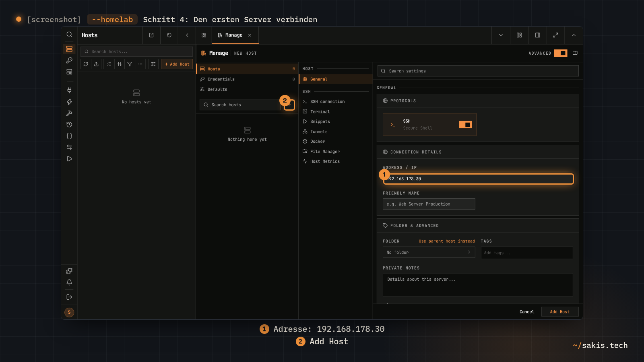
Task: Open the Docker settings section
Action: coord(336,142)
